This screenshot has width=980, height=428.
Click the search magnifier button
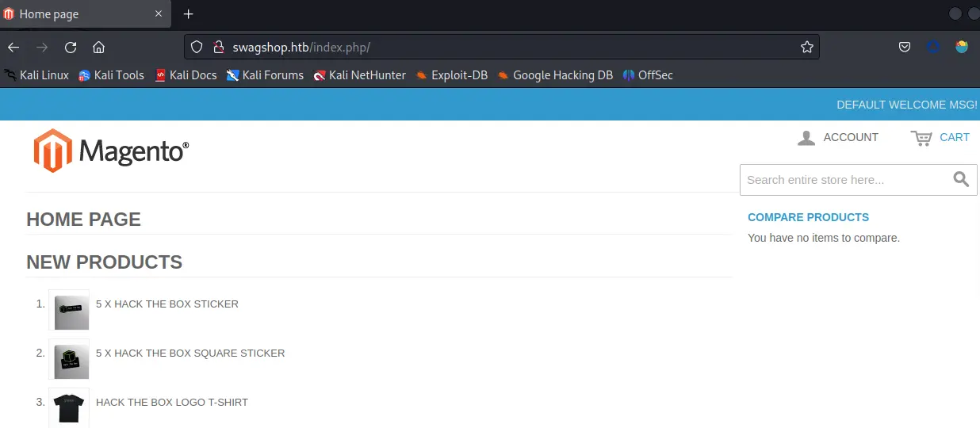[961, 180]
